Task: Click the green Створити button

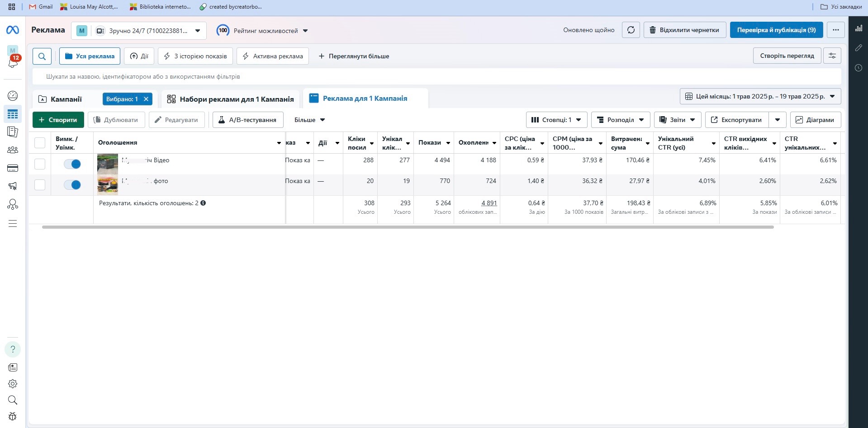Action: point(58,120)
